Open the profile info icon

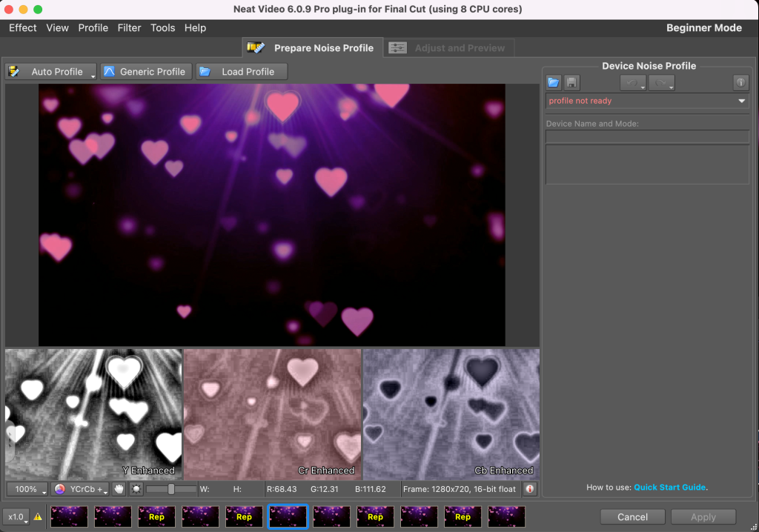click(x=740, y=82)
